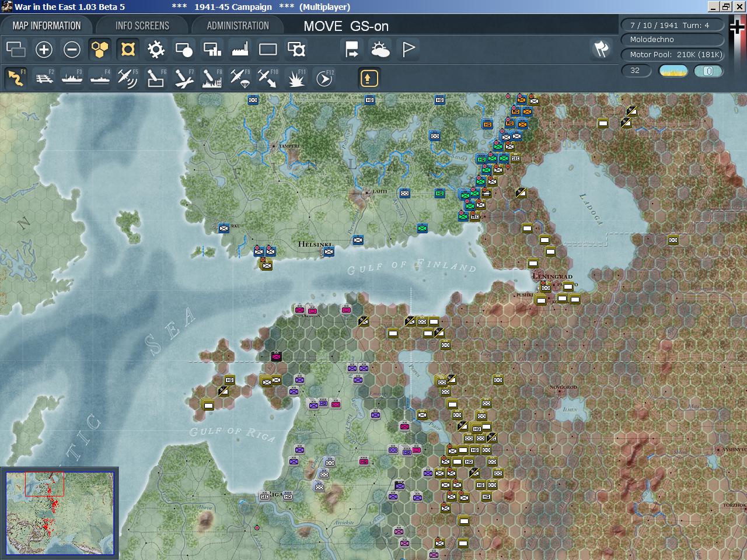Select F7 bomb airfield mode
The image size is (747, 560).
click(x=184, y=78)
